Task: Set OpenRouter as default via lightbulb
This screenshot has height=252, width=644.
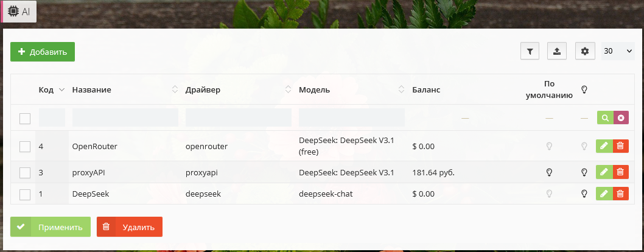Action: pos(548,146)
